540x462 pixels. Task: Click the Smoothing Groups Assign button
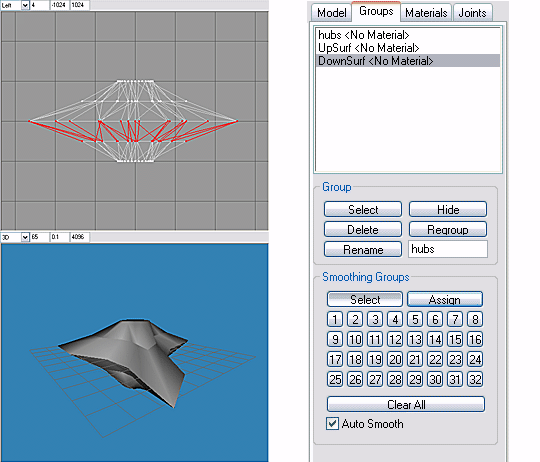pyautogui.click(x=445, y=299)
